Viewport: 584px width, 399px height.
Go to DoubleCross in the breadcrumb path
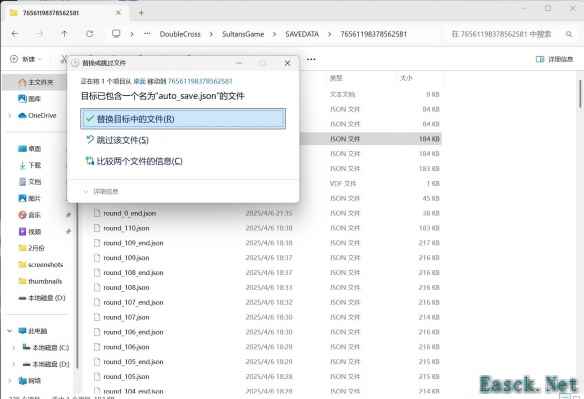[x=180, y=34]
